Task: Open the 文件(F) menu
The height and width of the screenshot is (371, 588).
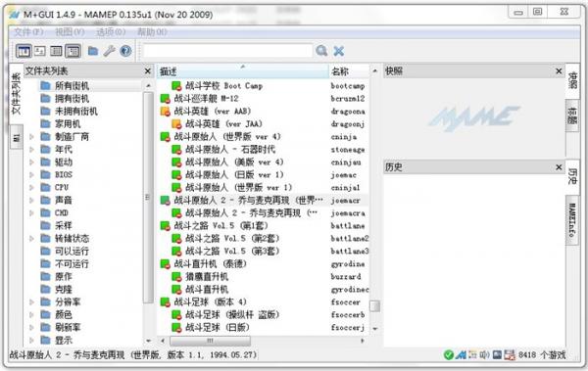Action: pyautogui.click(x=28, y=32)
